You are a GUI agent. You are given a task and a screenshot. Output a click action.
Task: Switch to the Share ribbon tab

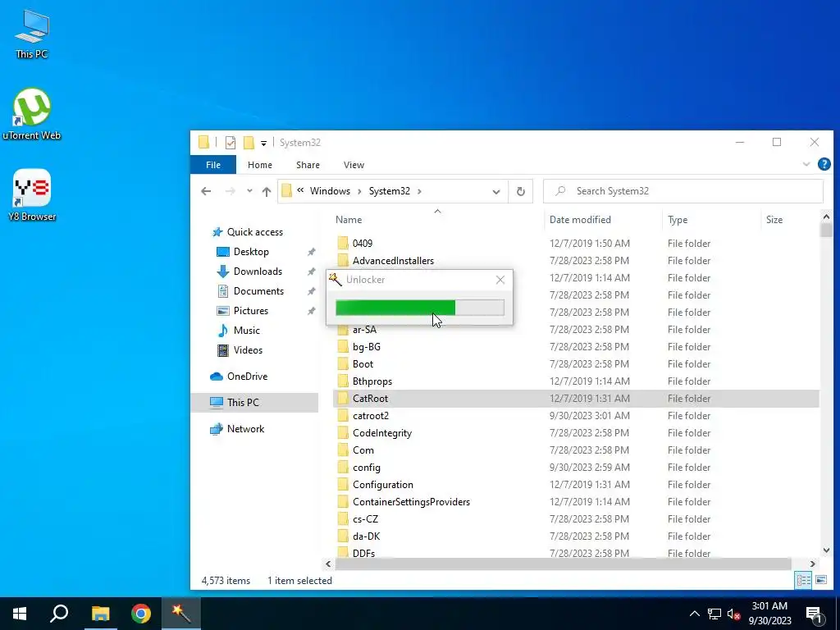(308, 165)
